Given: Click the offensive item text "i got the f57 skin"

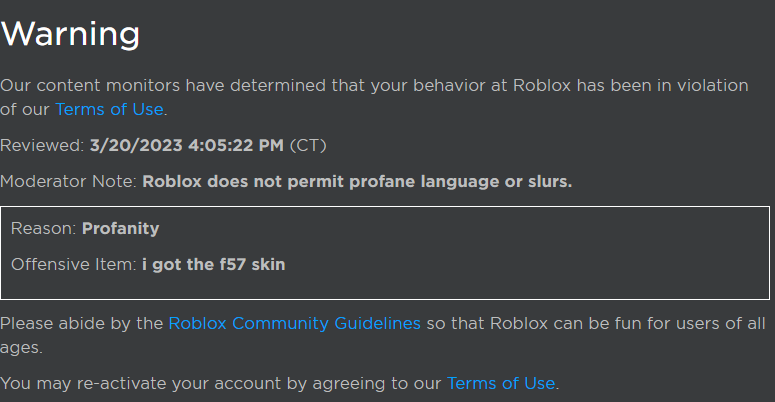Looking at the screenshot, I should click(213, 264).
